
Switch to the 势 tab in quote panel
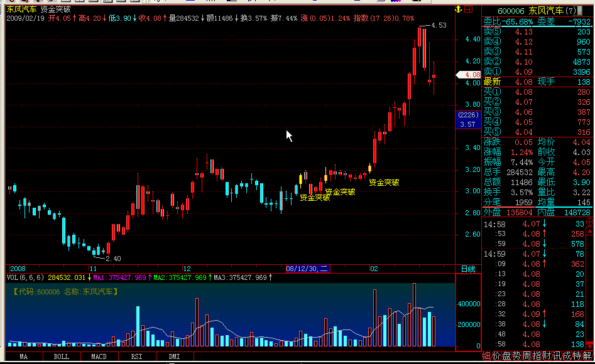[x=517, y=356]
